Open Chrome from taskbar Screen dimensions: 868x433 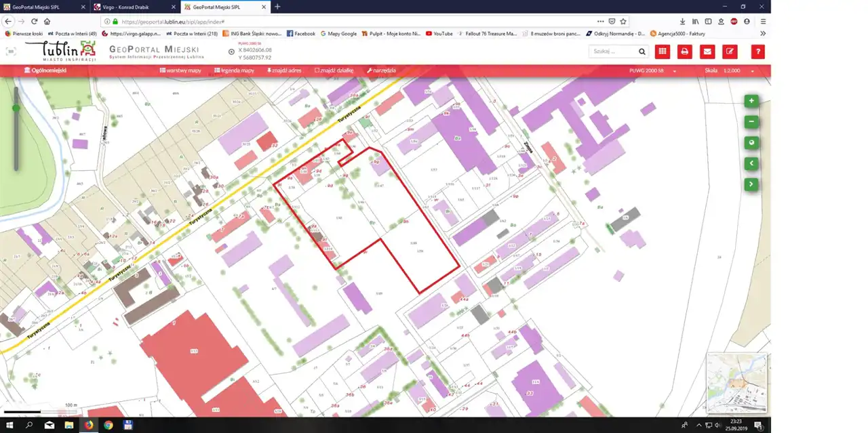(x=108, y=425)
